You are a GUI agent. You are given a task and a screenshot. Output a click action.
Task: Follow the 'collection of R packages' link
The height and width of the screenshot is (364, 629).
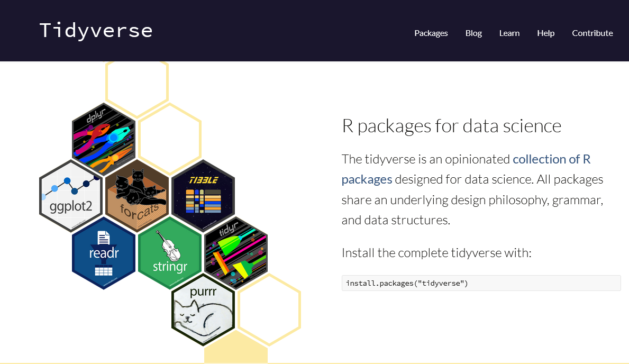click(x=466, y=169)
